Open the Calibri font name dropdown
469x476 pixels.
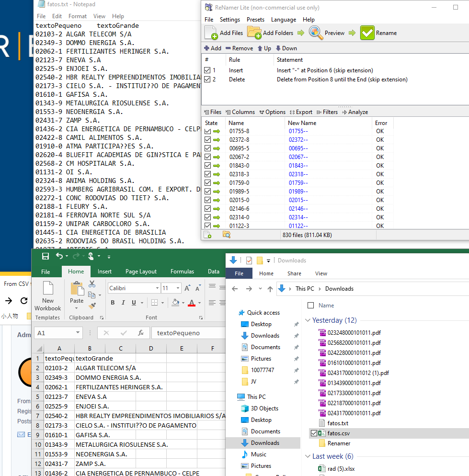click(x=157, y=288)
